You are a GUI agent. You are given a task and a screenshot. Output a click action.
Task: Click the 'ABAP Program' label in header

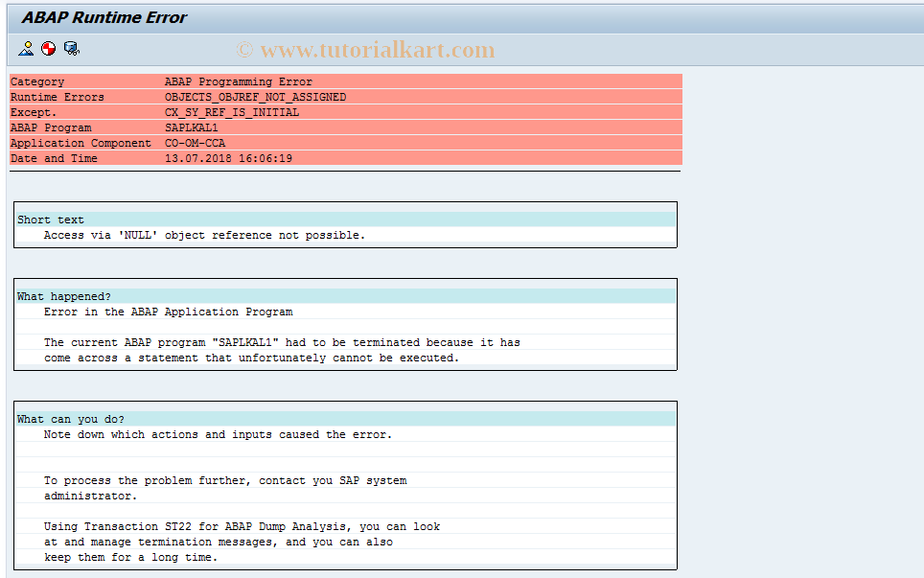coord(51,127)
